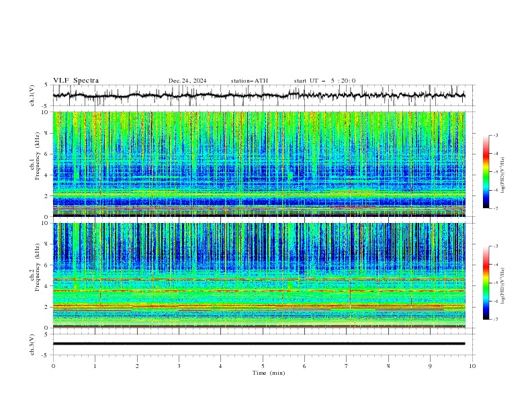The width and height of the screenshot is (532, 411).
Task: Click the '-5' voltage tick of ch.1 waveform
Action: click(x=46, y=106)
